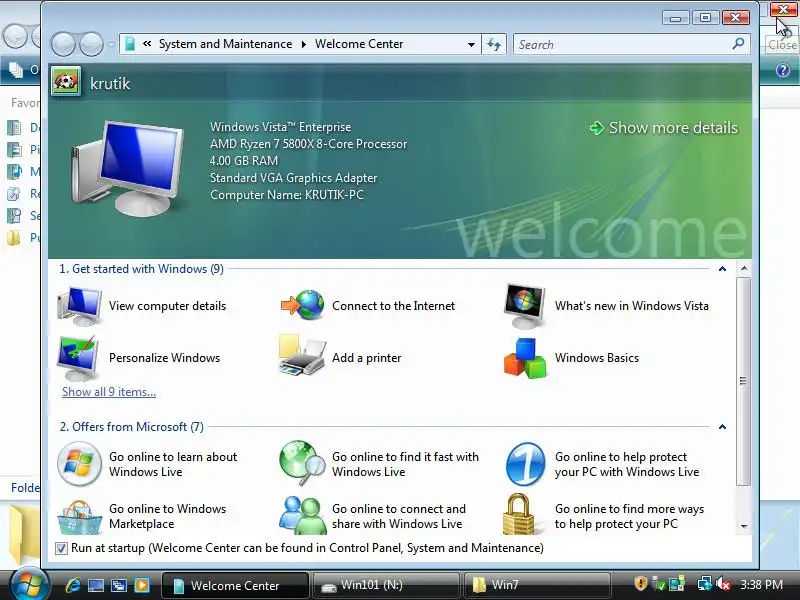
Task: Click the System and Maintenance breadcrumb
Action: point(226,44)
